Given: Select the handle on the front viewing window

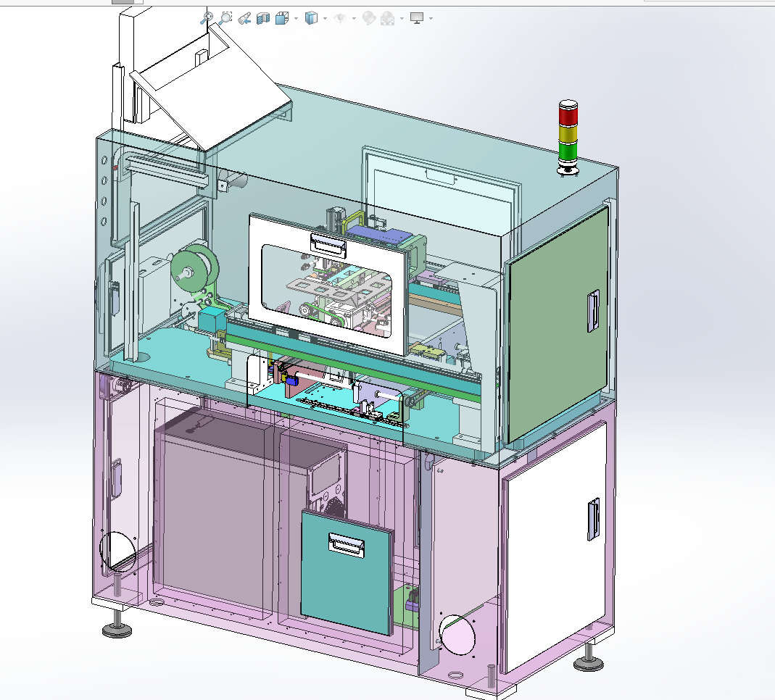Looking at the screenshot, I should 328,245.
